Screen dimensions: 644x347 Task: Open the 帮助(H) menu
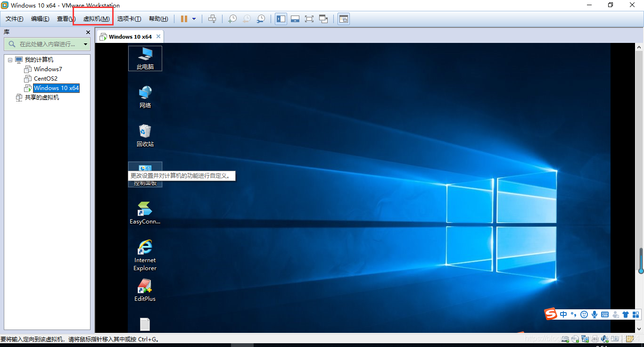(158, 19)
